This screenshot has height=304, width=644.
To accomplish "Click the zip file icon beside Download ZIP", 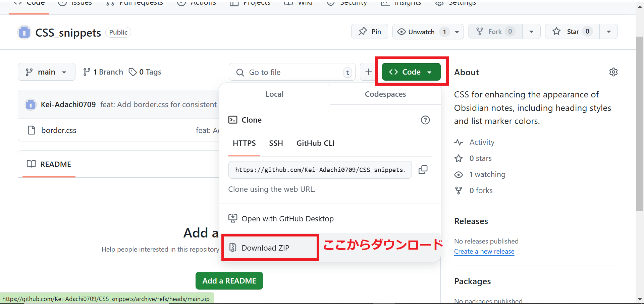I will 233,248.
